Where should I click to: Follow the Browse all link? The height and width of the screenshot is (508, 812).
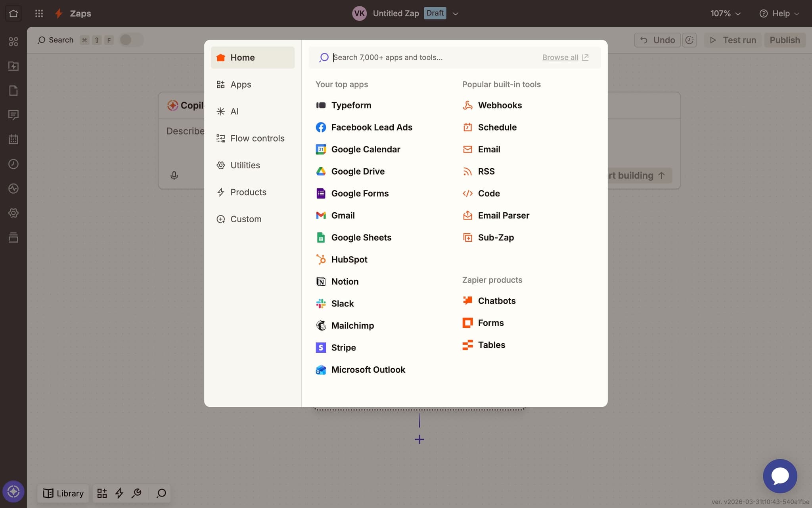(x=560, y=57)
